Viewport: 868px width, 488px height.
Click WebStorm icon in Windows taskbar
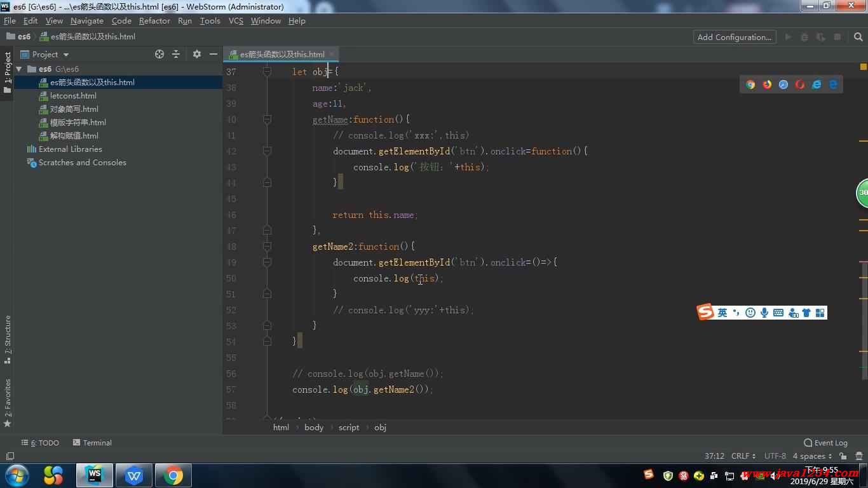click(95, 475)
